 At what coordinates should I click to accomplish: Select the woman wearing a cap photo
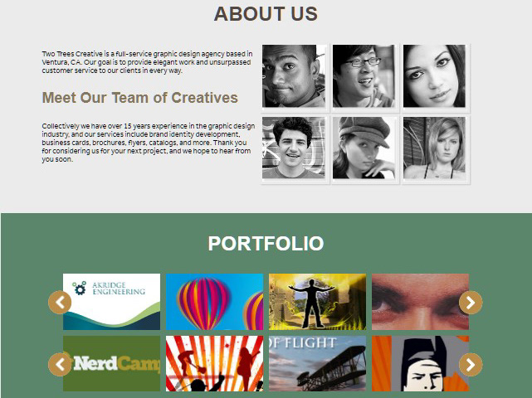tap(364, 148)
